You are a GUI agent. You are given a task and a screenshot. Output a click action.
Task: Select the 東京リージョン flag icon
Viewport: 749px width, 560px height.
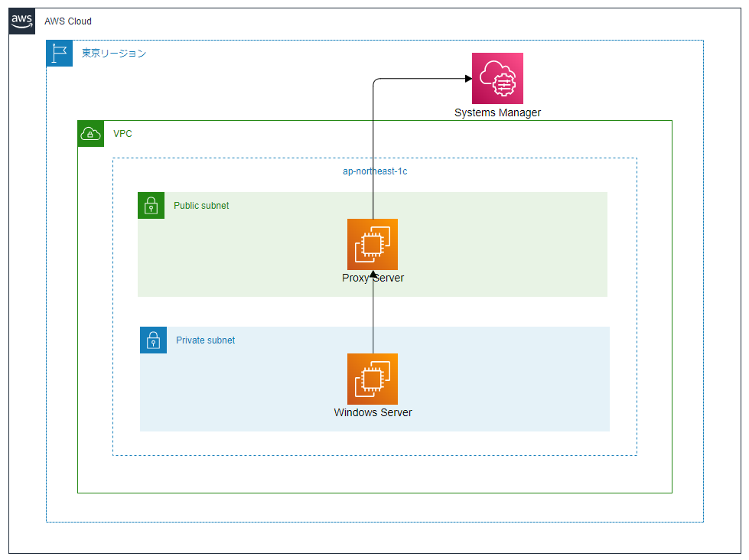click(60, 53)
